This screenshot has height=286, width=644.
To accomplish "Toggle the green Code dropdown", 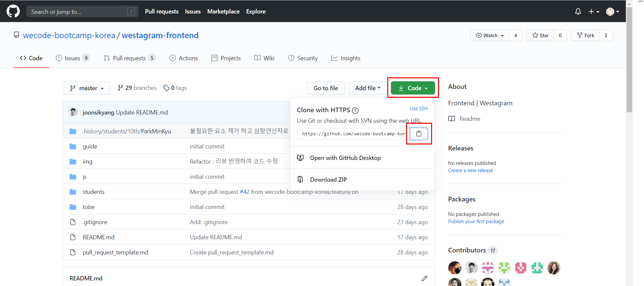I will tap(413, 88).
